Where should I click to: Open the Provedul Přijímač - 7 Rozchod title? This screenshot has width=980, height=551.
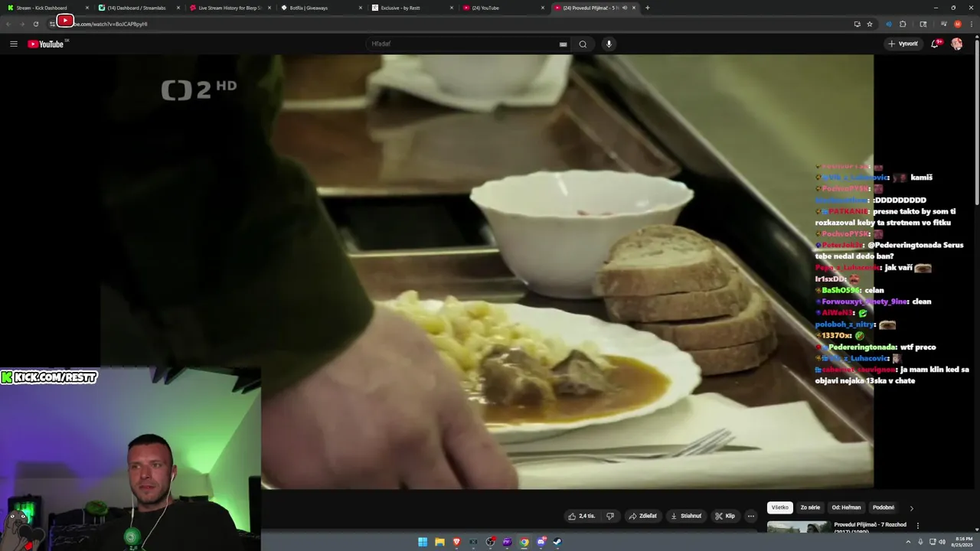coord(871,525)
